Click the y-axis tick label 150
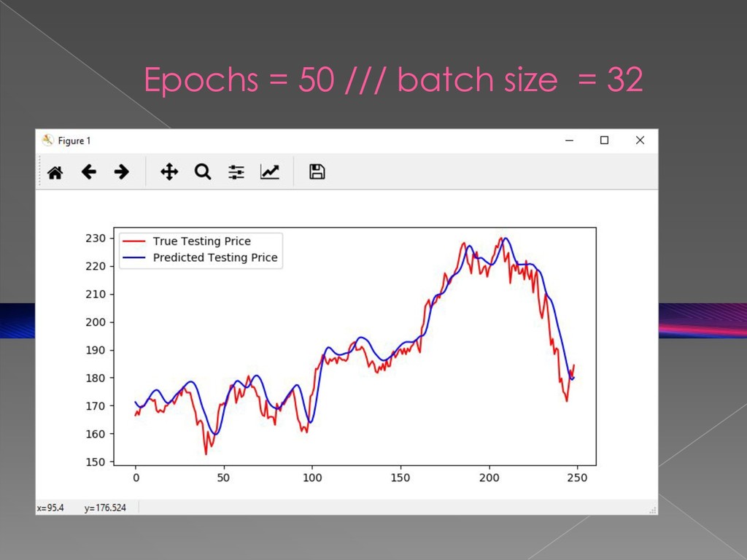 (x=96, y=462)
